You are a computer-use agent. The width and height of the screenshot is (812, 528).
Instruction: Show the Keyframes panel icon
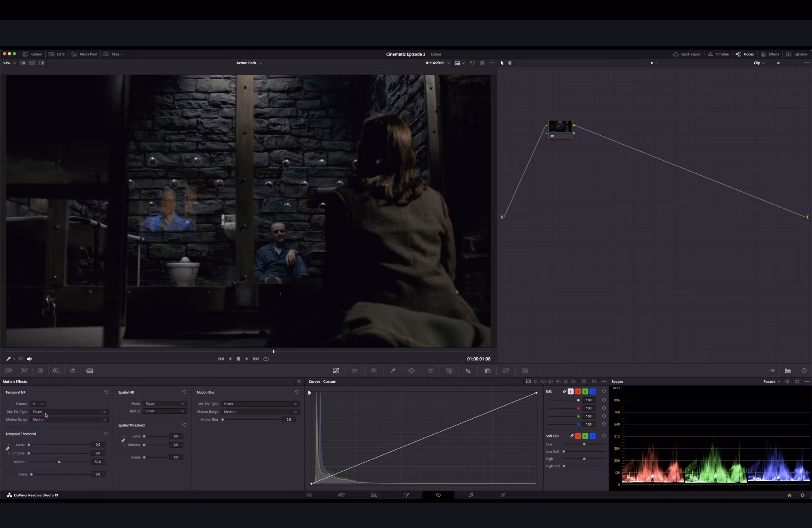772,371
